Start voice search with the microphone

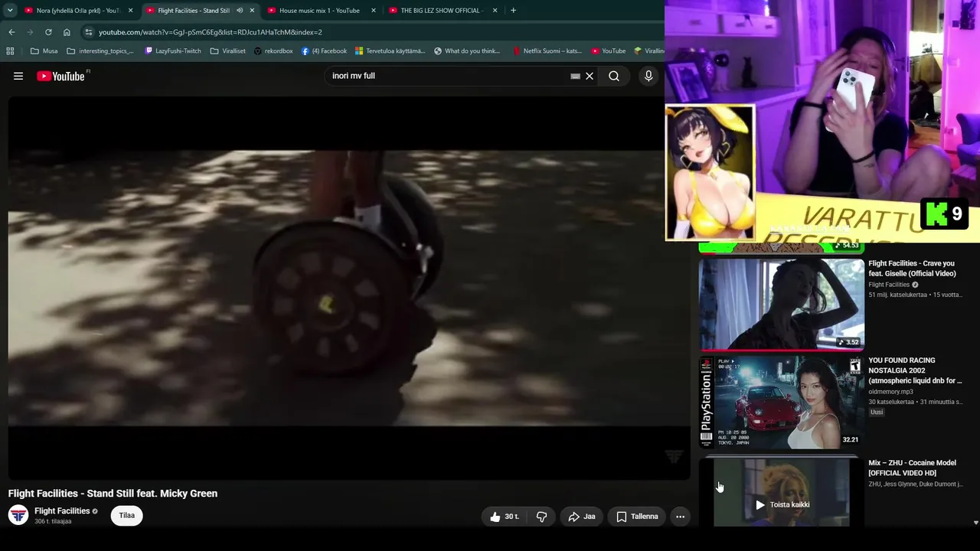tap(648, 76)
